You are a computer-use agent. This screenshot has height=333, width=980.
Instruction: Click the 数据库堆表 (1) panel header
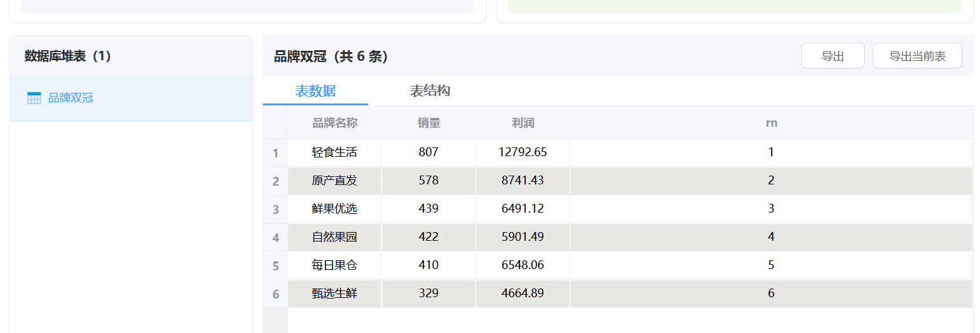point(68,56)
